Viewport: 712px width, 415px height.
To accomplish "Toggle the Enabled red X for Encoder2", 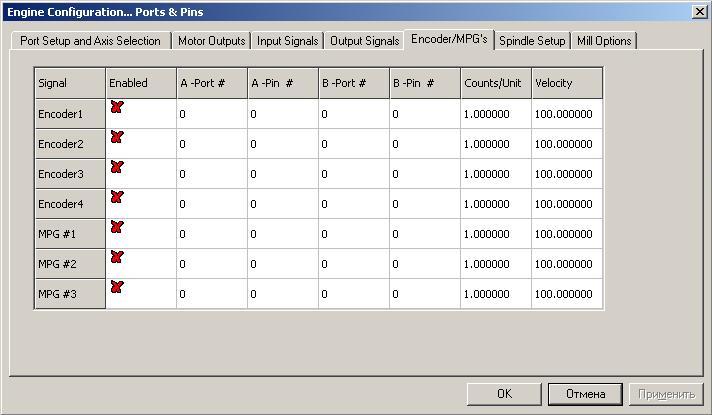I will pos(117,137).
